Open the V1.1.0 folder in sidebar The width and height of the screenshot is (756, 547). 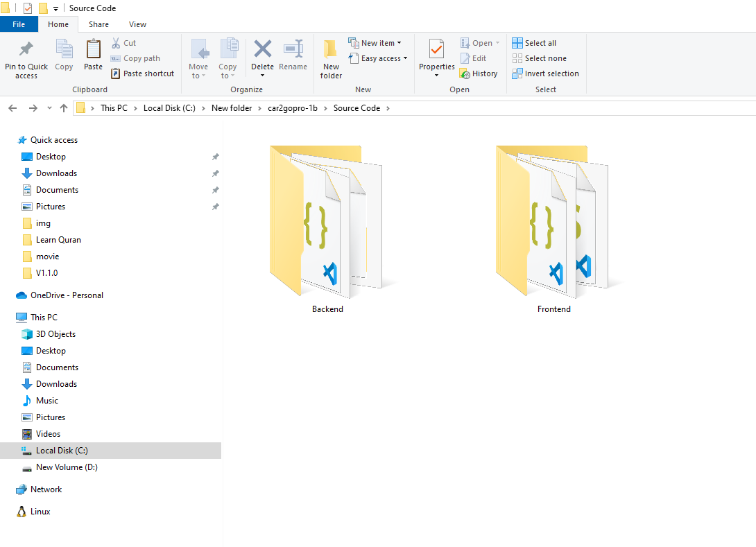46,273
